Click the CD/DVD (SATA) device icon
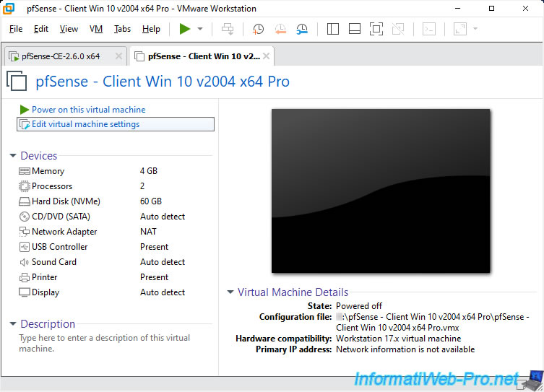 pyautogui.click(x=25, y=217)
